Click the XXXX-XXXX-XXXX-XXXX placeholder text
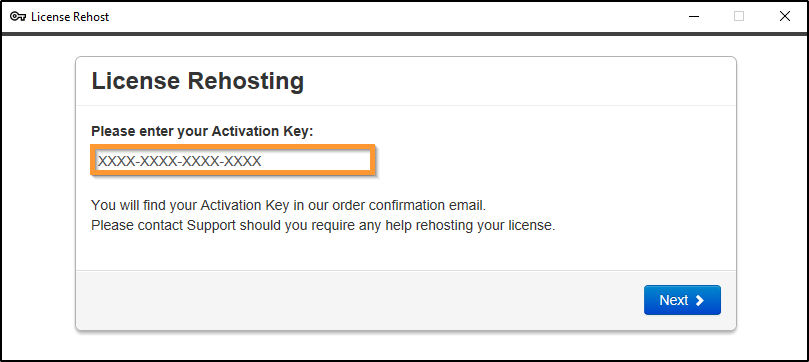The width and height of the screenshot is (809, 362). 180,161
